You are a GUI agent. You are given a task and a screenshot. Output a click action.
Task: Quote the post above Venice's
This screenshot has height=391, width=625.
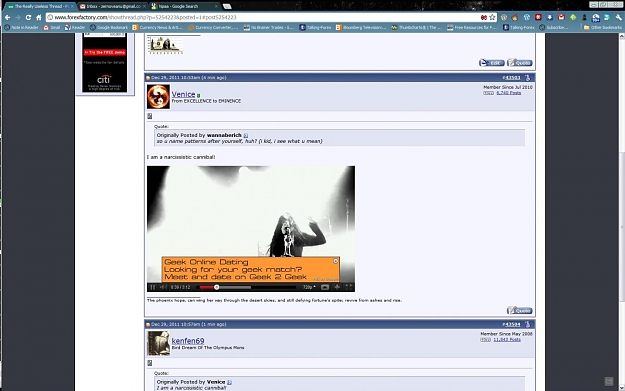click(x=520, y=63)
